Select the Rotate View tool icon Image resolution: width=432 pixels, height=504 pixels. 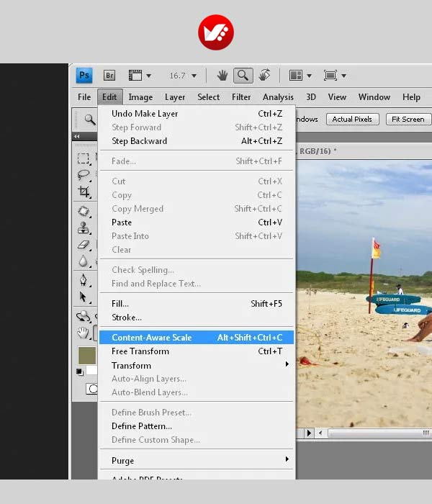tap(264, 76)
